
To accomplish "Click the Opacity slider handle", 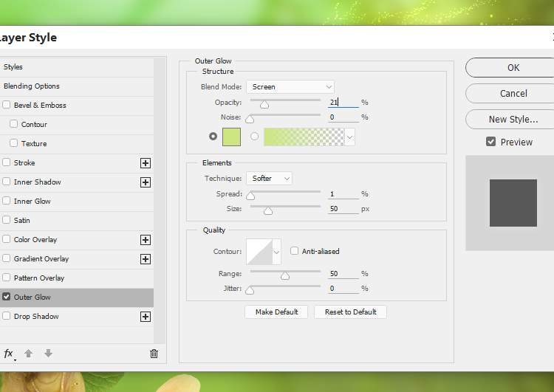I will 264,105.
